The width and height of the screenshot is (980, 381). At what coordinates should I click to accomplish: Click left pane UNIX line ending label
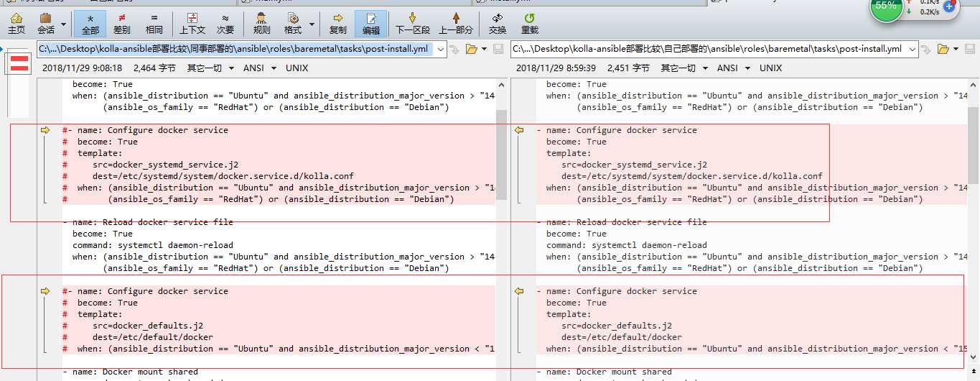pos(297,68)
